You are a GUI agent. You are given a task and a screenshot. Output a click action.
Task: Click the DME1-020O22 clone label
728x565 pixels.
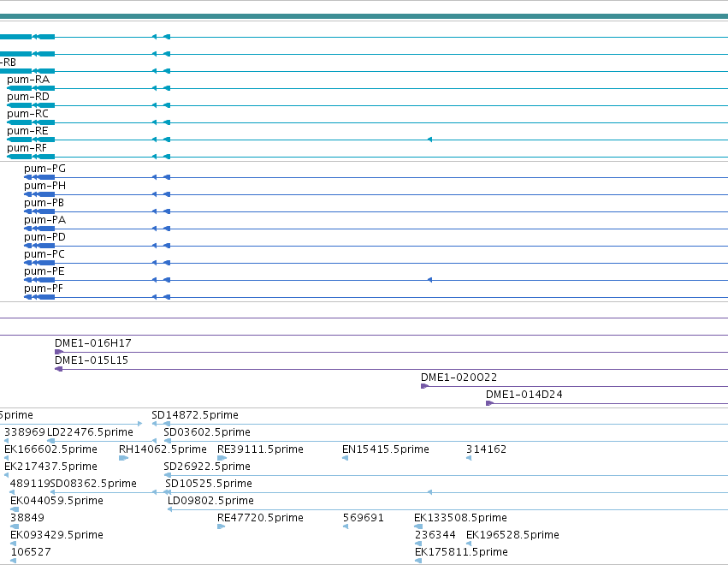coord(459,378)
